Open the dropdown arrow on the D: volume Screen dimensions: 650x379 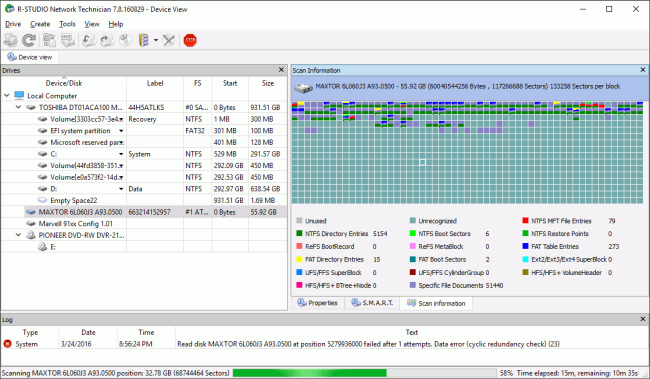tap(121, 189)
